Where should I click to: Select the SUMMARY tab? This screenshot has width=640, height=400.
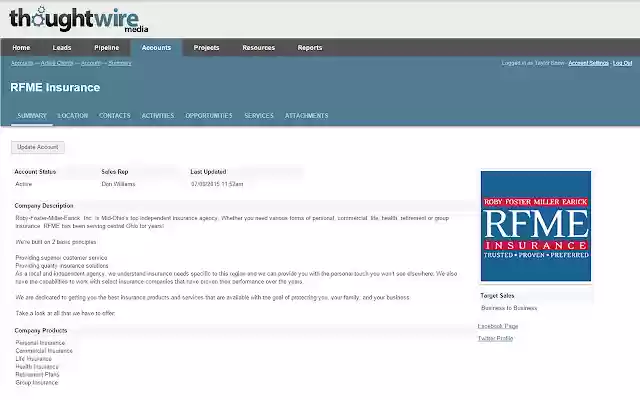click(32, 116)
